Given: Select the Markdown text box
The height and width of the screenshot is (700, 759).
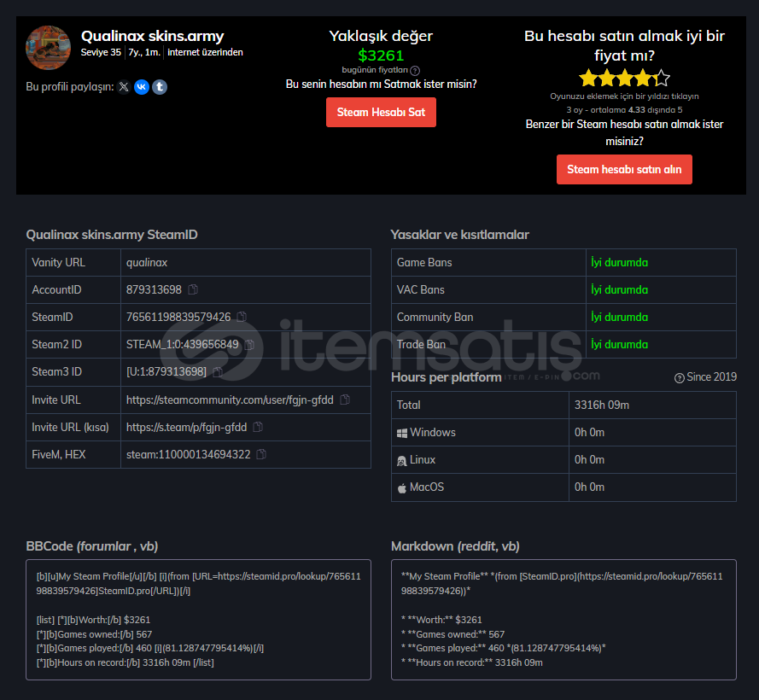Looking at the screenshot, I should tap(563, 620).
